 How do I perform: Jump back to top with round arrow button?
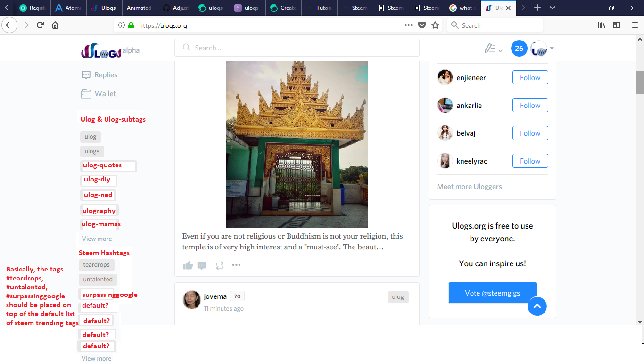(537, 306)
